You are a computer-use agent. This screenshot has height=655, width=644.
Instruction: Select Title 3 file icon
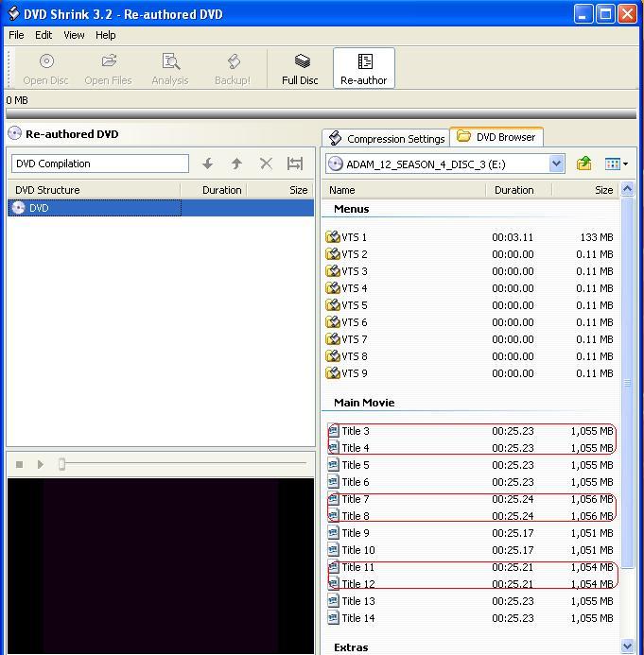pos(333,431)
